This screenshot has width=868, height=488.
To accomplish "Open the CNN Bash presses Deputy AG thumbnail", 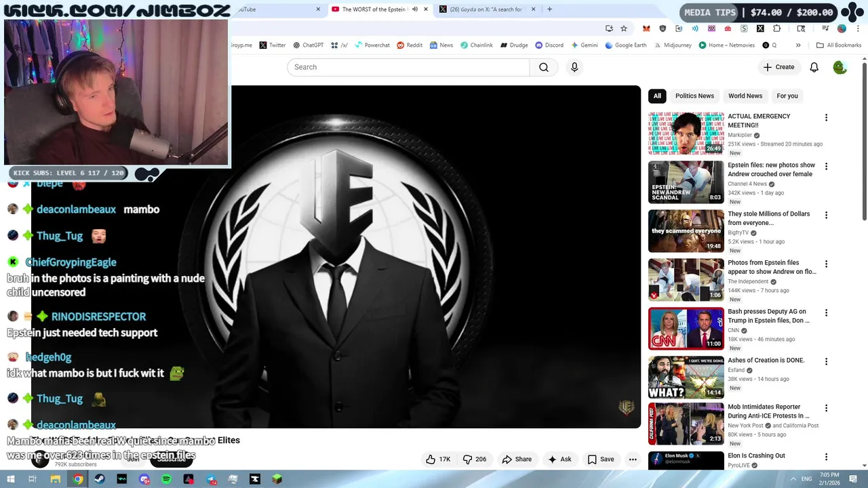I will point(686,328).
